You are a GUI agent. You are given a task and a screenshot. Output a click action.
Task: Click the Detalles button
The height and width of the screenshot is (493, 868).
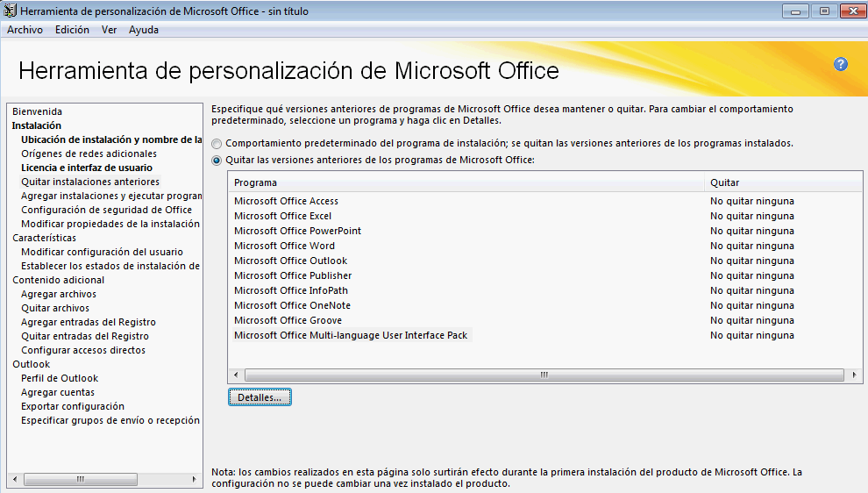click(260, 397)
